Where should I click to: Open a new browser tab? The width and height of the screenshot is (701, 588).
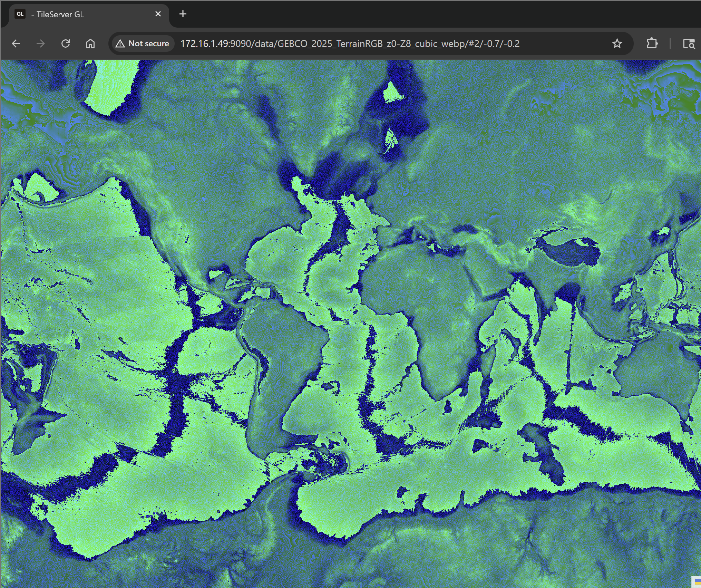(x=183, y=14)
